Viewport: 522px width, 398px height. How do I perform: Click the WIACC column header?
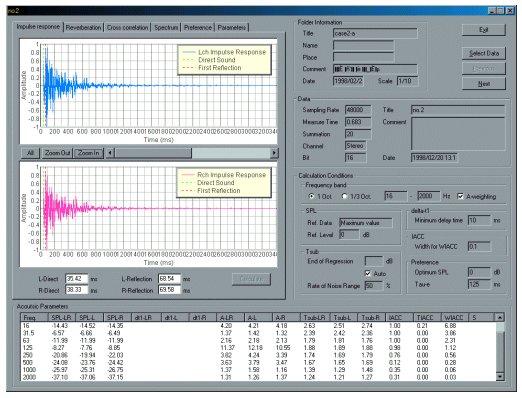(455, 317)
